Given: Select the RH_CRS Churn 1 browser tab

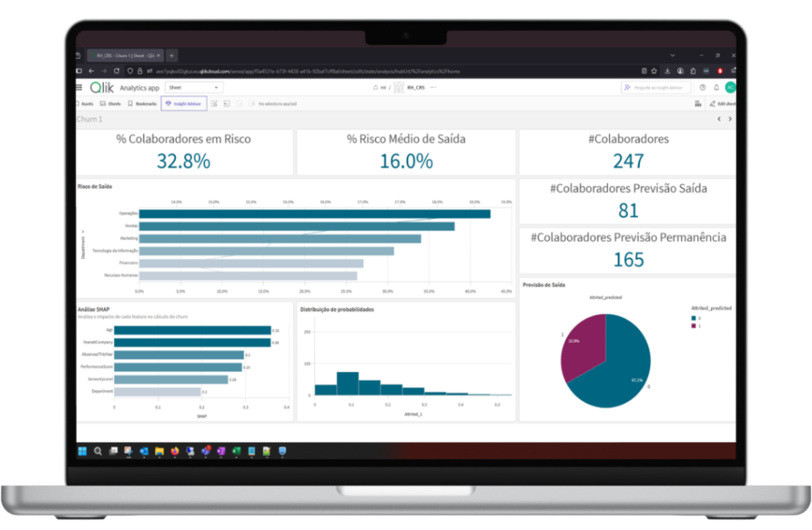Looking at the screenshot, I should click(123, 56).
